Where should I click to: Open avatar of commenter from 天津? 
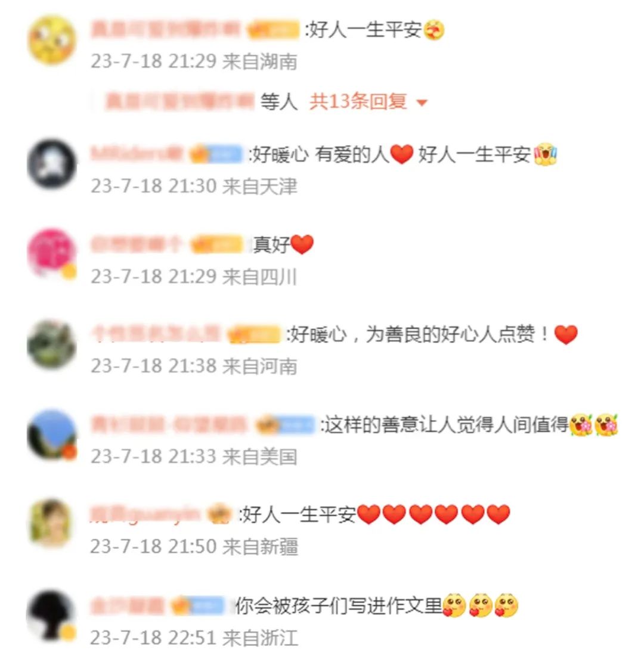point(52,163)
